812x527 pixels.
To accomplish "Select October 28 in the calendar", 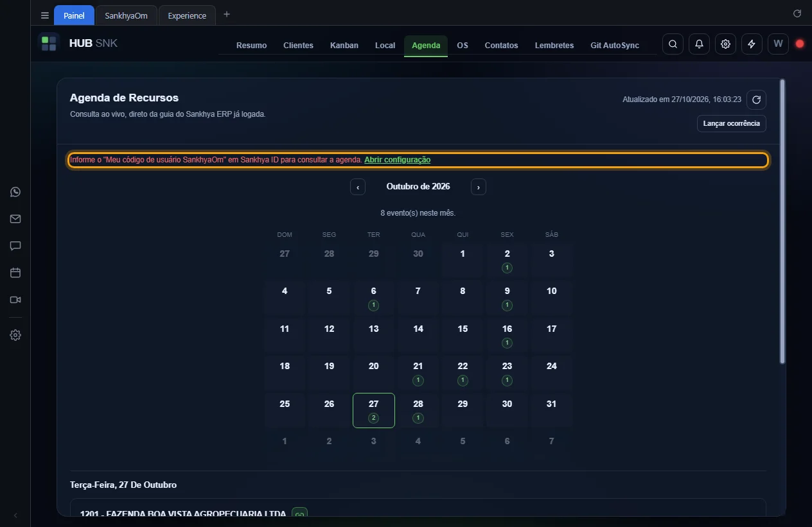I will tap(418, 410).
